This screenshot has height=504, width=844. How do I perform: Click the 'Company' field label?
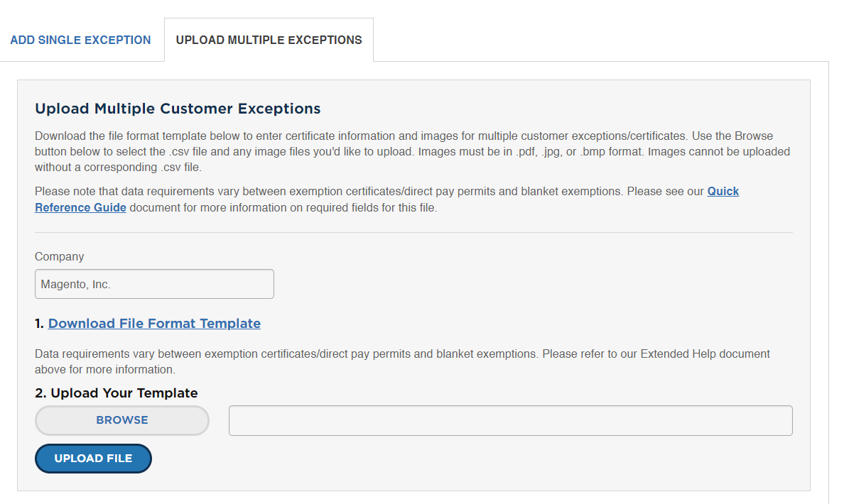59,256
